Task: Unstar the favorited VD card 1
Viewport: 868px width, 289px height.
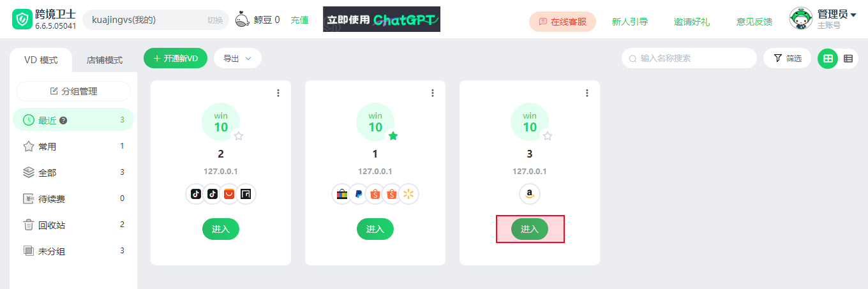Action: [x=393, y=136]
